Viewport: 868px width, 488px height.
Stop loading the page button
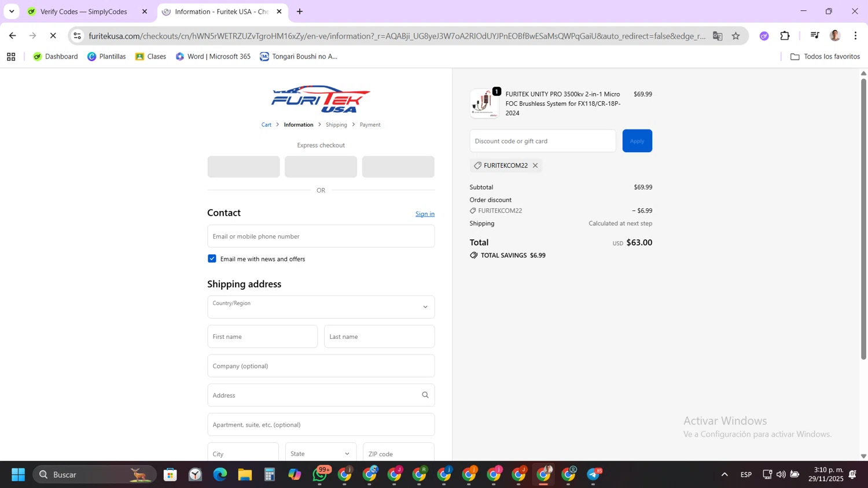click(x=53, y=36)
